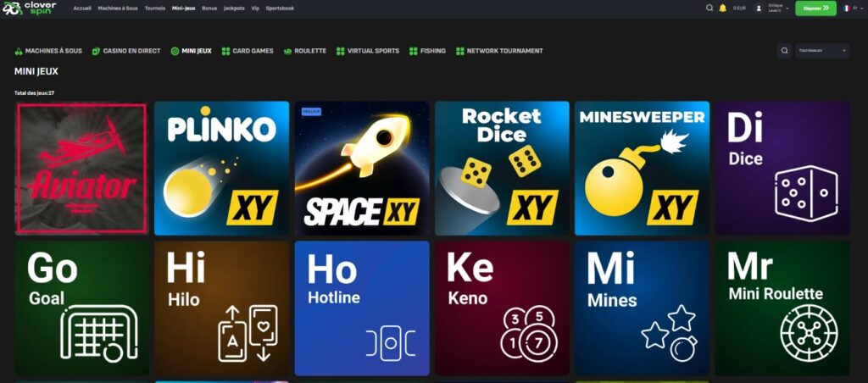The image size is (868, 383).
Task: Select the VIRTUAL SPORTS category tab
Action: coord(368,51)
